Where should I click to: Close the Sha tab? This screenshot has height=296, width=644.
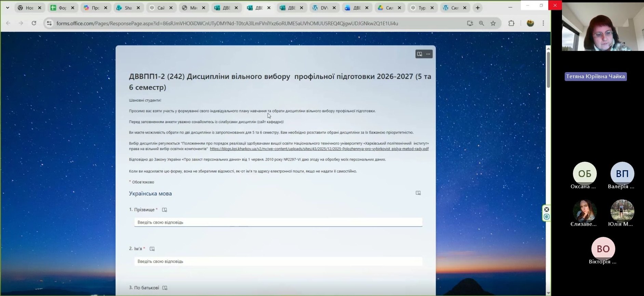[x=138, y=8]
